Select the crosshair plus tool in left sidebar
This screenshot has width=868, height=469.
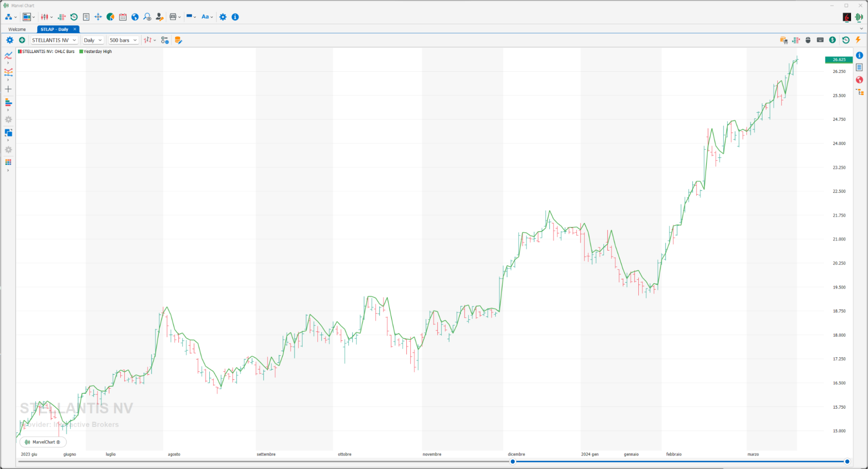pos(8,89)
